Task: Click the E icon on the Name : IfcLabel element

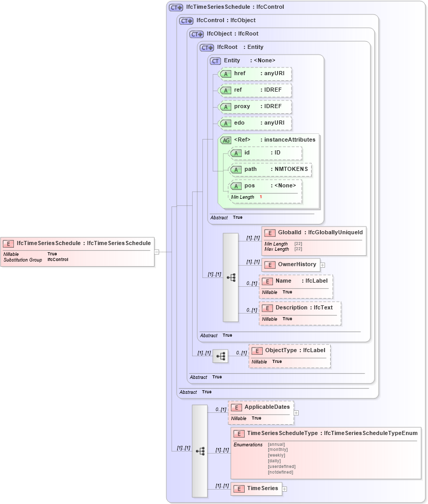Action: point(267,281)
